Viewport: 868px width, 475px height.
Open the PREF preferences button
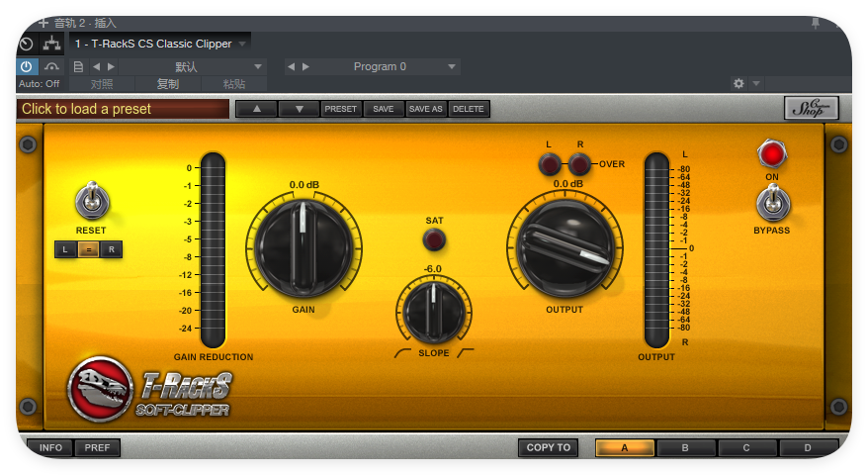click(x=97, y=447)
